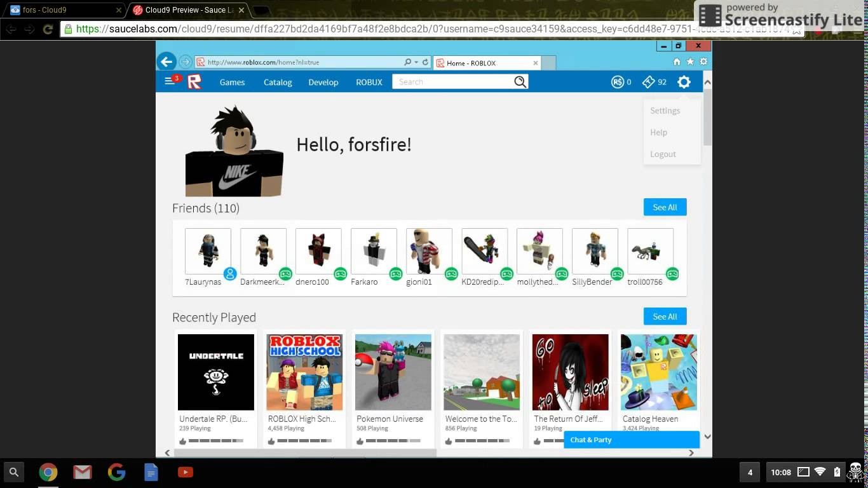Click the thumbs-up icon under Pokemon Universe

[360, 441]
